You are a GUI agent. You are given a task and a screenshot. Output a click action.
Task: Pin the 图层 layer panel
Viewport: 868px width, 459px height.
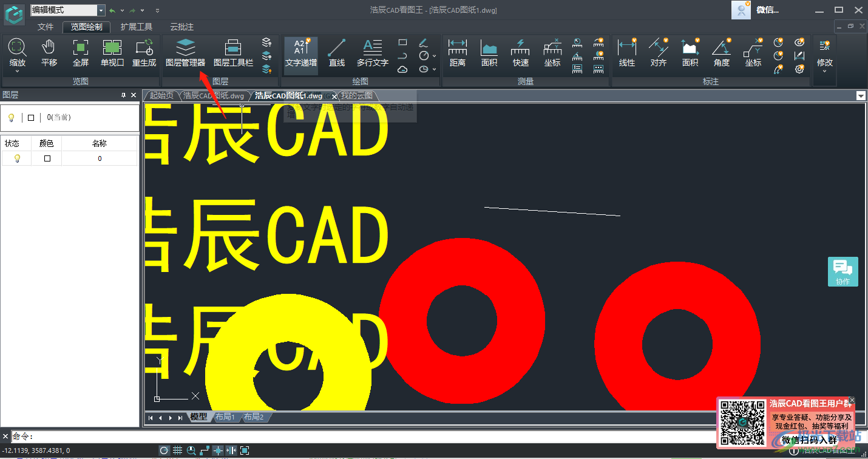pyautogui.click(x=123, y=95)
